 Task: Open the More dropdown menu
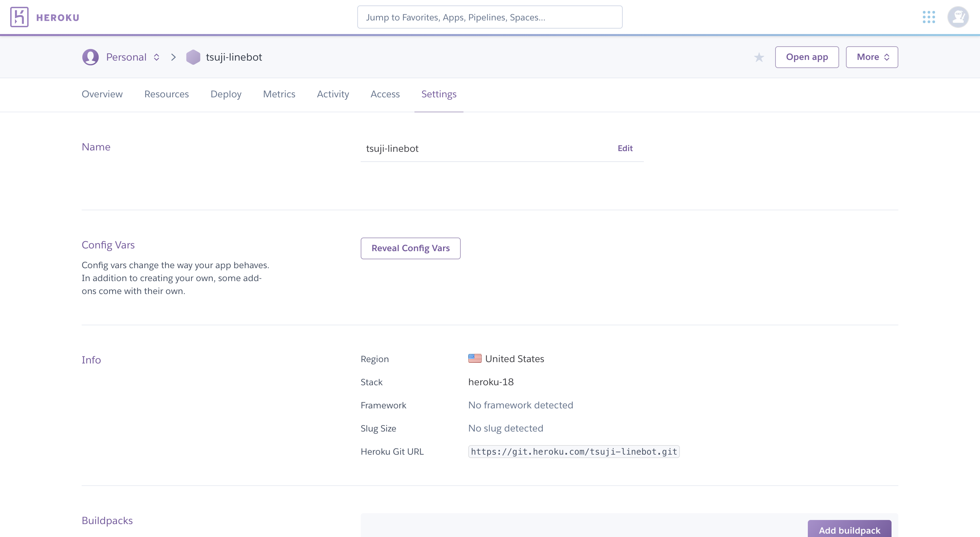pos(871,57)
